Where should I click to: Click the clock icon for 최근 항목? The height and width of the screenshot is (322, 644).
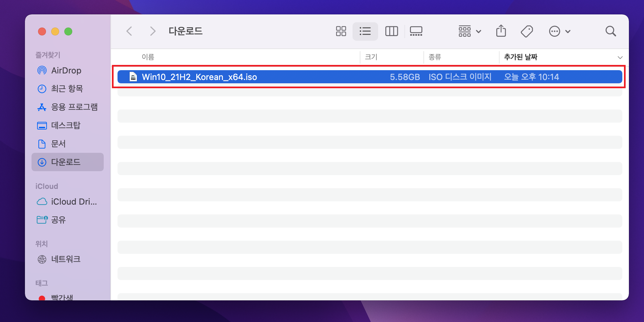pos(42,89)
